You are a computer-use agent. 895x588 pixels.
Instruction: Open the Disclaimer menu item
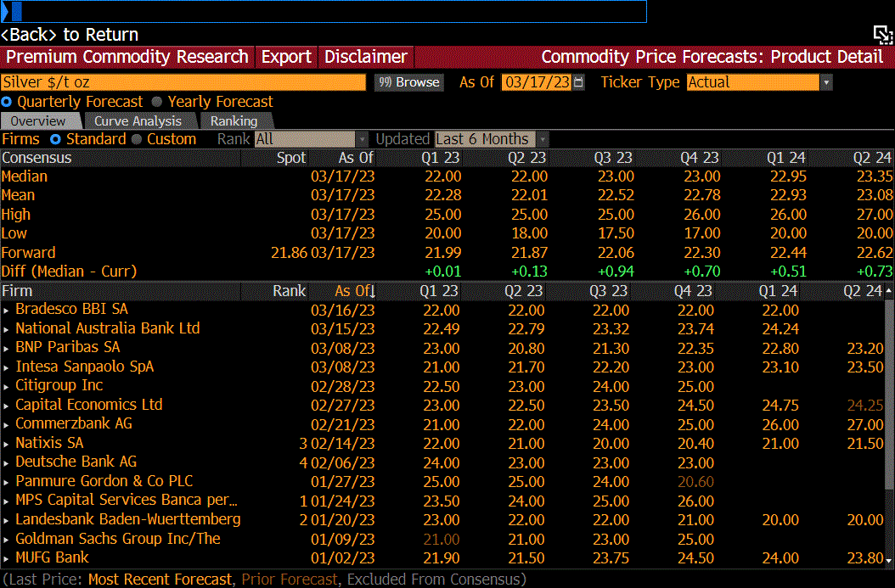[x=366, y=57]
